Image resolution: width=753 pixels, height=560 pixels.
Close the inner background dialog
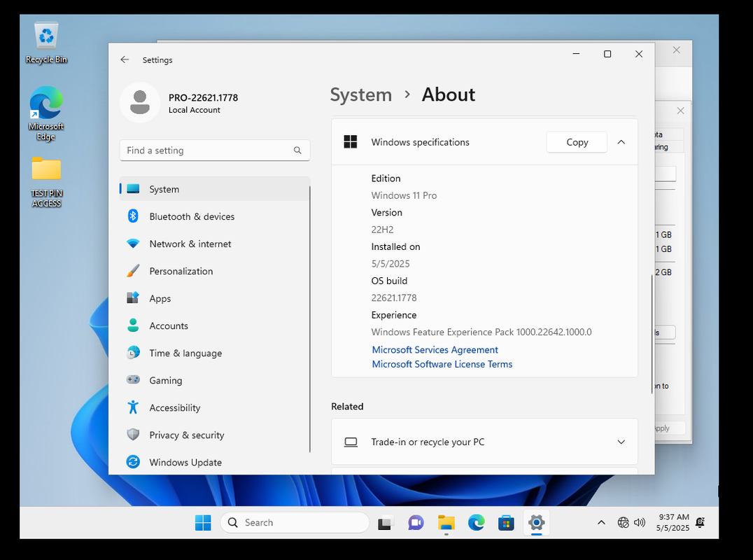point(680,111)
